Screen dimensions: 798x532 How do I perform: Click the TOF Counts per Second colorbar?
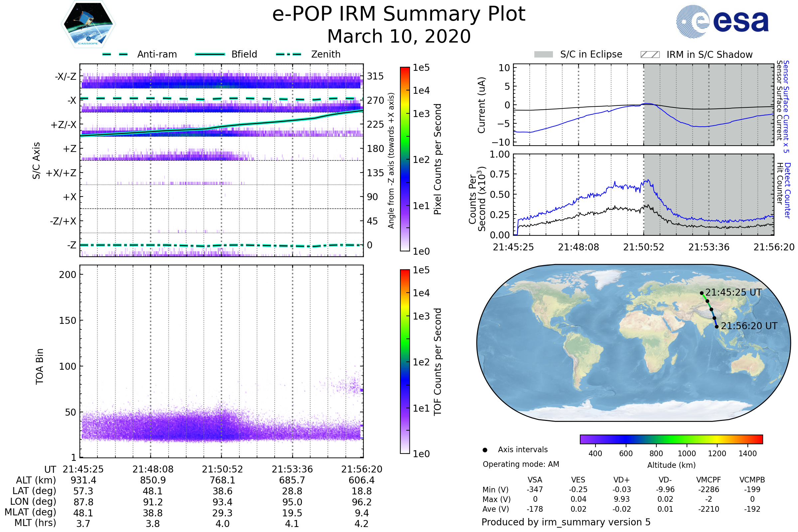click(405, 362)
